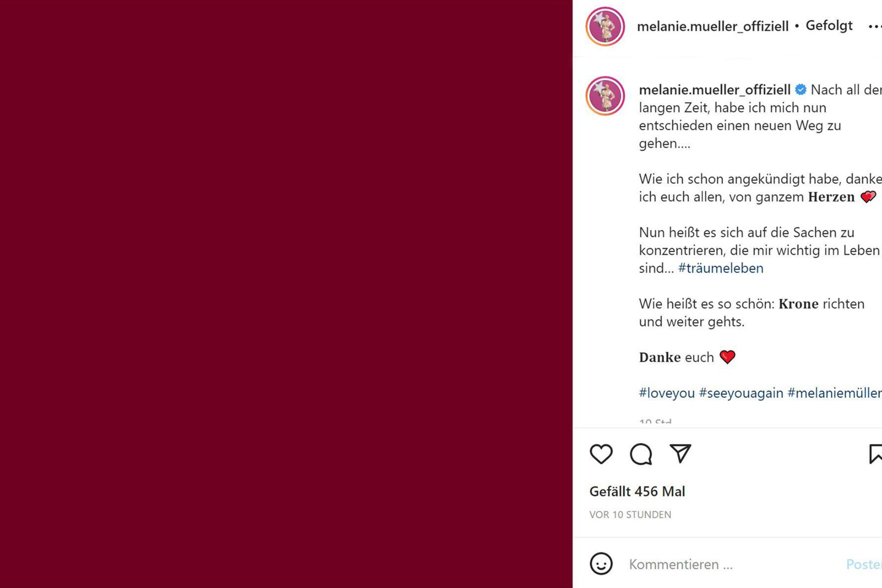882x588 pixels.
Task: Share the post with the paper plane icon
Action: (x=680, y=454)
